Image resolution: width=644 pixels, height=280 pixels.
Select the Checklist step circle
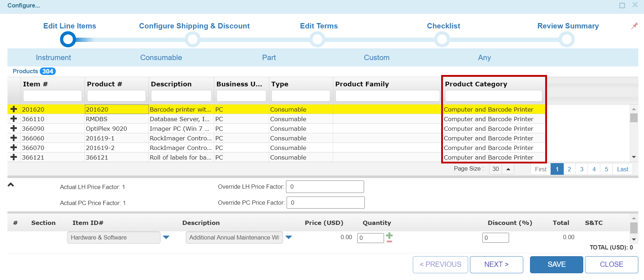pos(442,39)
